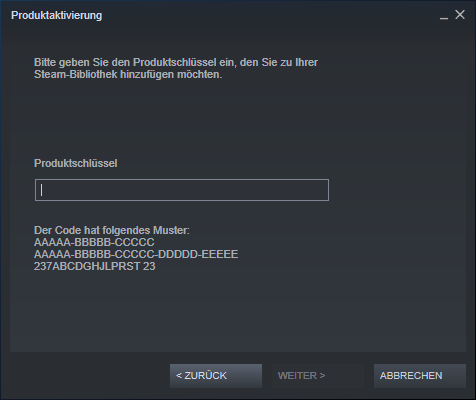Click the Produktschlüssel label above the field
The height and width of the screenshot is (400, 476).
click(76, 163)
